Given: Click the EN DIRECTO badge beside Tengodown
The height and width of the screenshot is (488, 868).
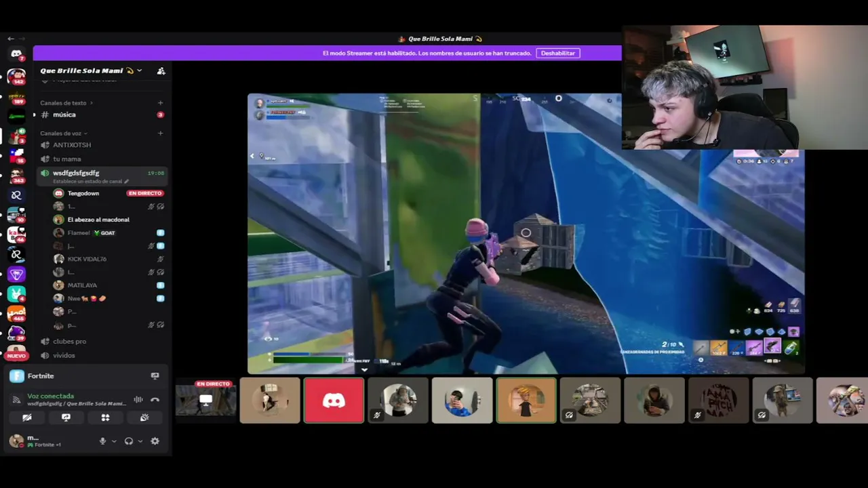Looking at the screenshot, I should coord(145,193).
